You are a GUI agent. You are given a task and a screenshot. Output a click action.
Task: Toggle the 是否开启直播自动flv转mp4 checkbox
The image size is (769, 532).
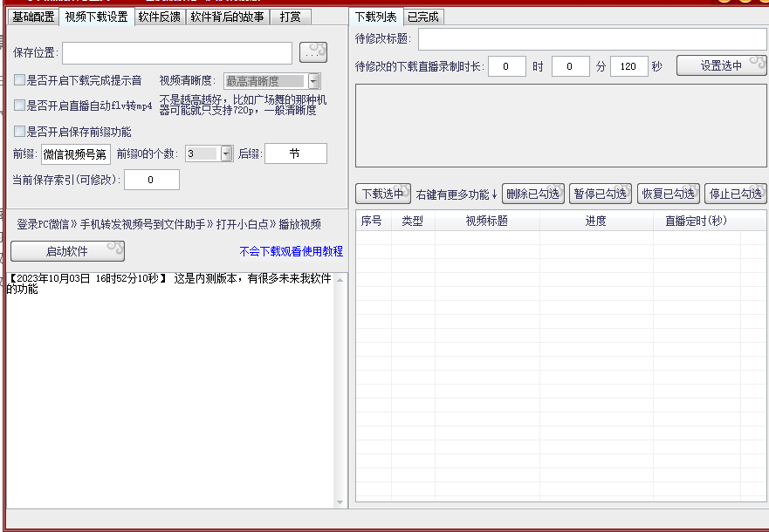click(x=19, y=106)
